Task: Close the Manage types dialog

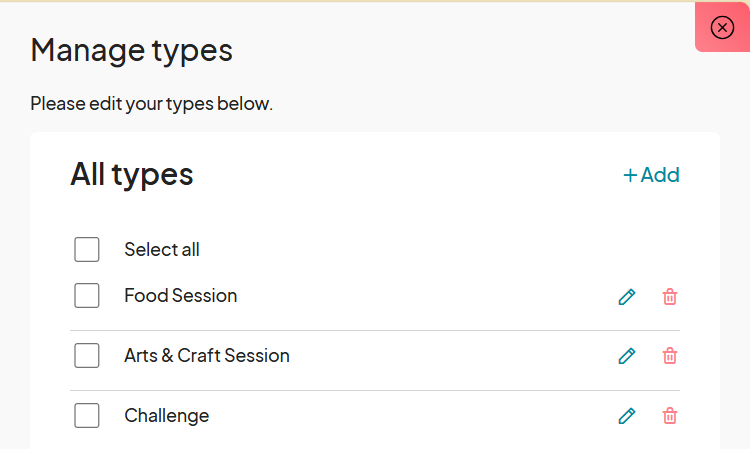Action: pos(722,27)
